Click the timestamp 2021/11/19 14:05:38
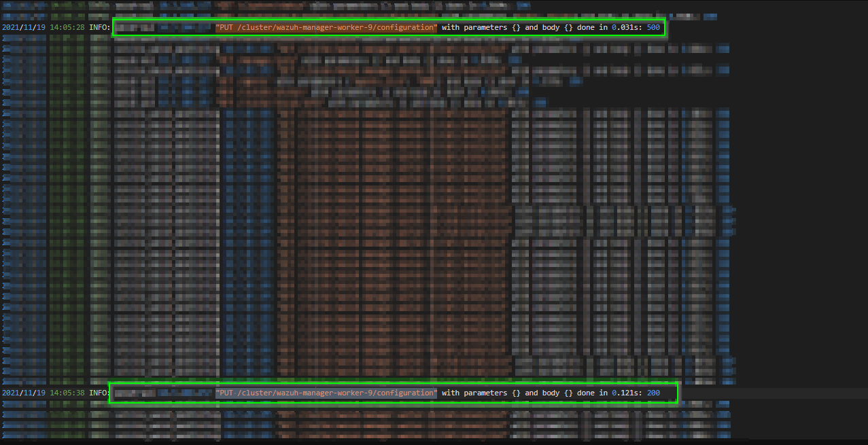This screenshot has height=445, width=868. pos(43,393)
